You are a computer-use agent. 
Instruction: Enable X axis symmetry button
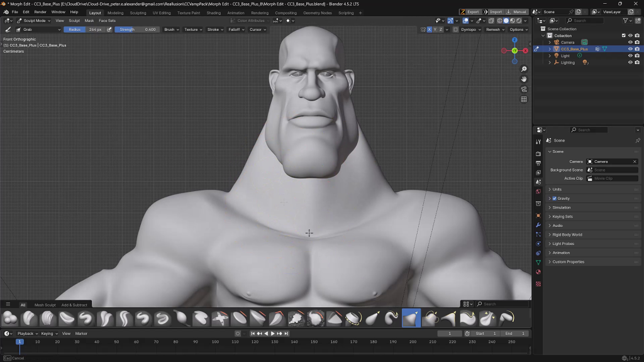tap(430, 30)
